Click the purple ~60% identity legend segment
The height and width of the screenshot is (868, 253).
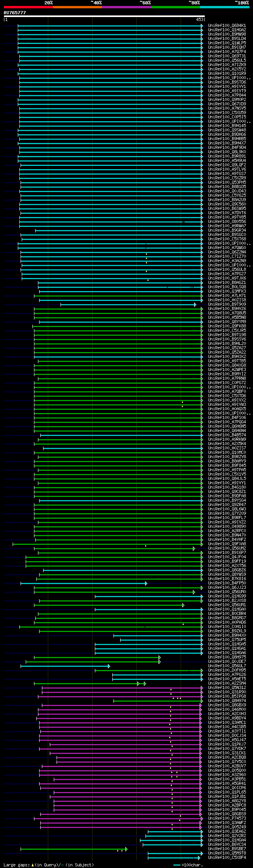tap(126, 7)
